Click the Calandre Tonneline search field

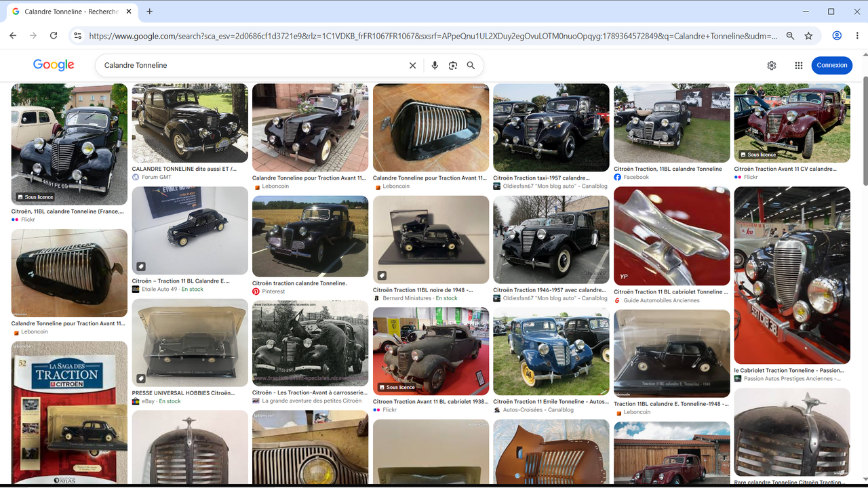[252, 66]
